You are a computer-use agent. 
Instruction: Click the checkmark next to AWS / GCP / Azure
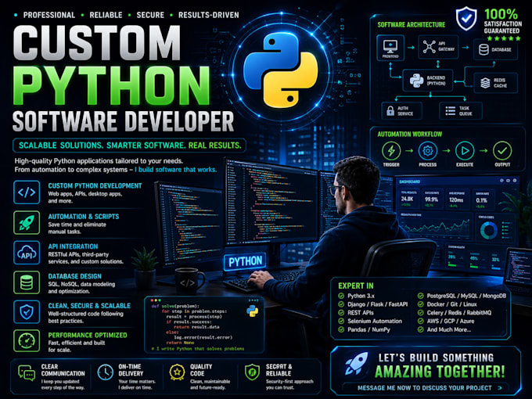[x=421, y=322]
